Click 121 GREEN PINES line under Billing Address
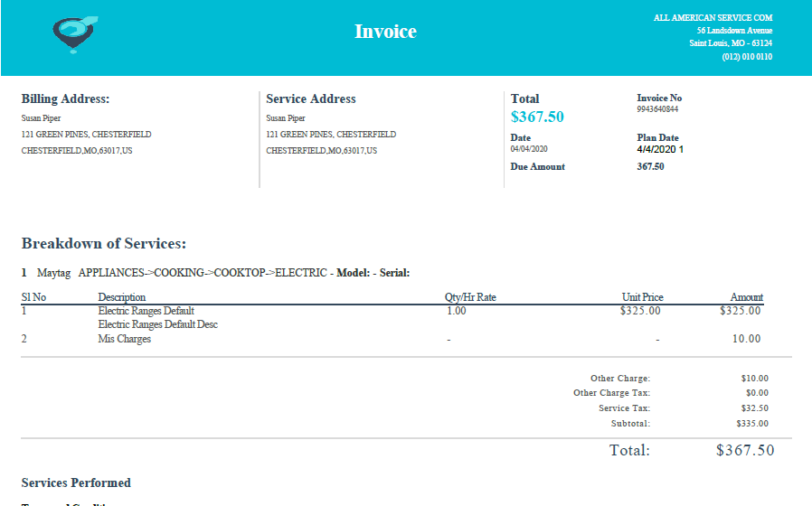 coord(86,134)
